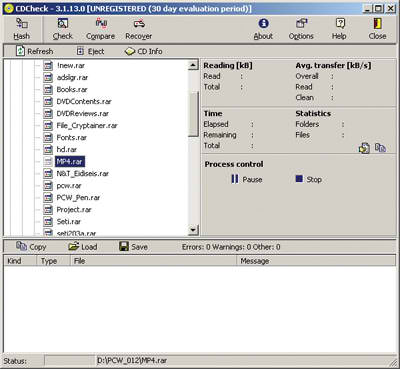Click the file icon beside pcw.rar
The width and height of the screenshot is (400, 369).
coord(48,186)
